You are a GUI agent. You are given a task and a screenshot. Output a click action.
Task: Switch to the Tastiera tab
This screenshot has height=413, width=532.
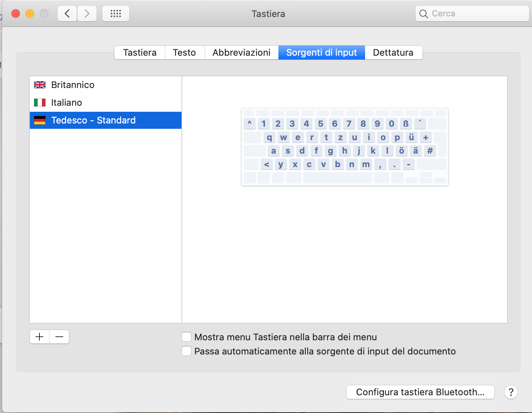point(140,53)
